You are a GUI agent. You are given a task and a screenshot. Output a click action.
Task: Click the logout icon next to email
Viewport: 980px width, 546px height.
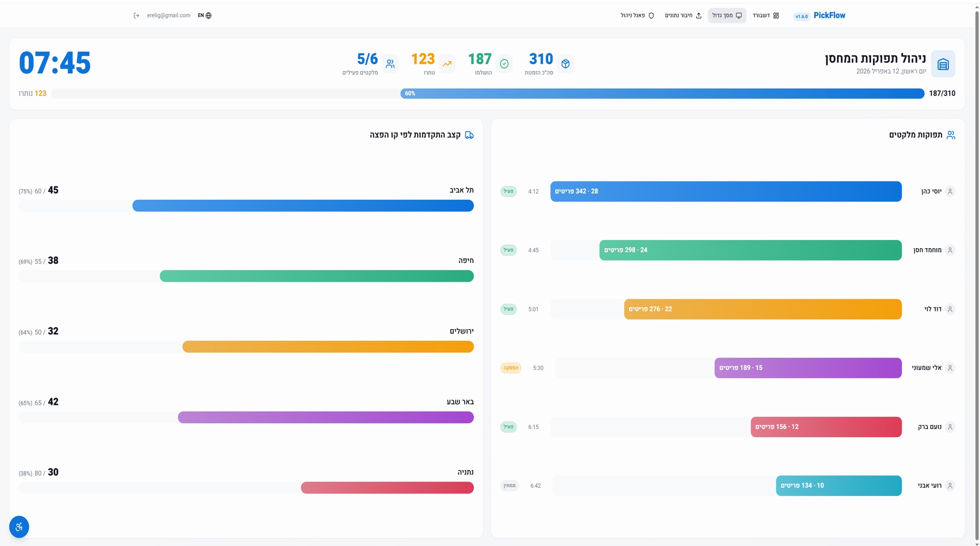point(136,15)
